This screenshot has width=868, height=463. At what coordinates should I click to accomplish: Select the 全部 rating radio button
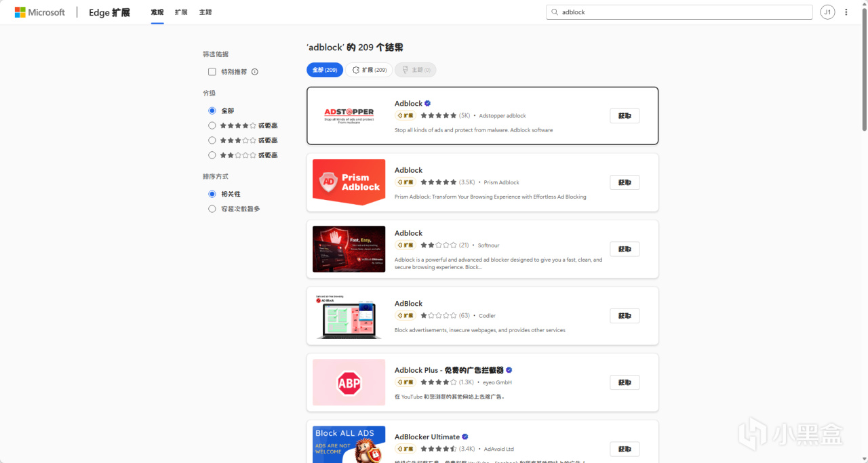point(212,110)
